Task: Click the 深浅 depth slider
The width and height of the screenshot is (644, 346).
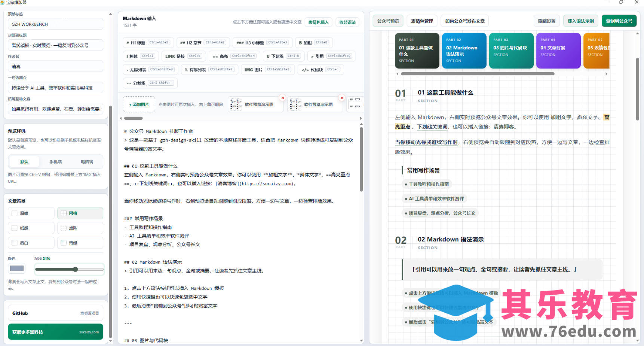Action: pos(69,269)
